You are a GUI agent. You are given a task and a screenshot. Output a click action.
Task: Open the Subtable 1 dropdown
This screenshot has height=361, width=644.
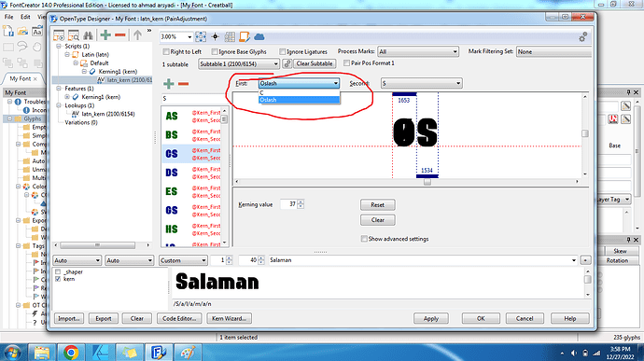(x=239, y=64)
